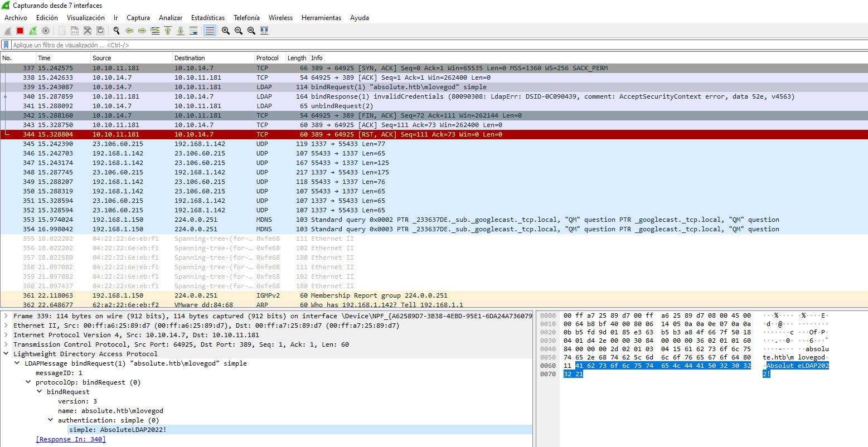Follow the Response In: 340 link
868x447 pixels.
(x=71, y=439)
